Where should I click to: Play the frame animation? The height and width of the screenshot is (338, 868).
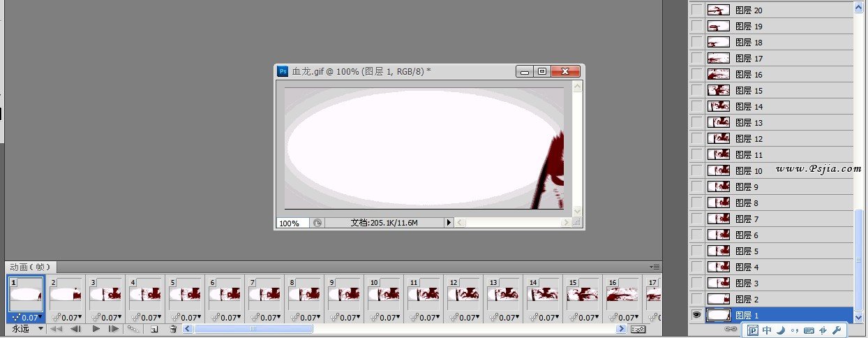coord(96,329)
